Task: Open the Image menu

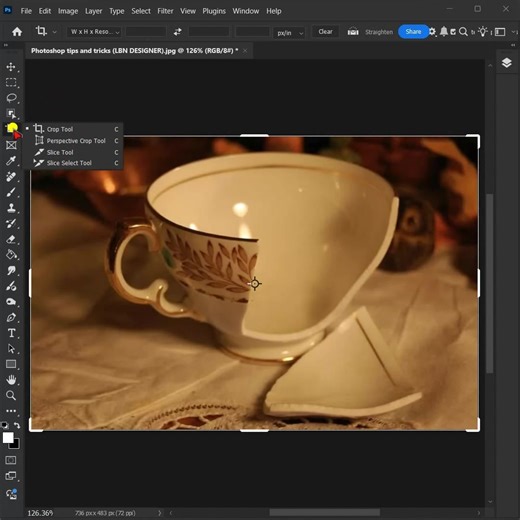Action: pos(68,11)
